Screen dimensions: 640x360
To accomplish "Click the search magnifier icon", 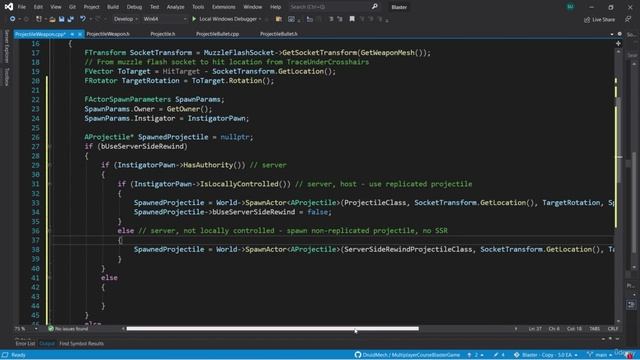I will (374, 7).
